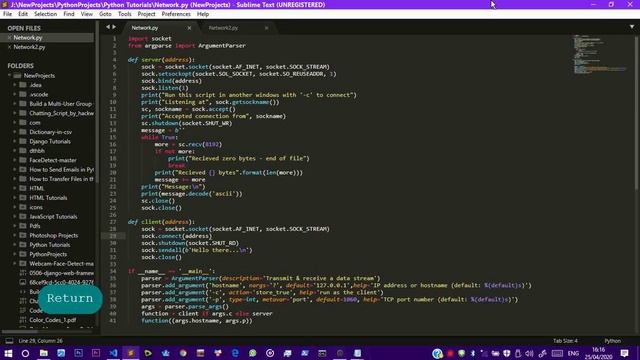Viewport: 640px width, 360px height.
Task: Collapse the NewProjects root folder
Action: click(9, 76)
